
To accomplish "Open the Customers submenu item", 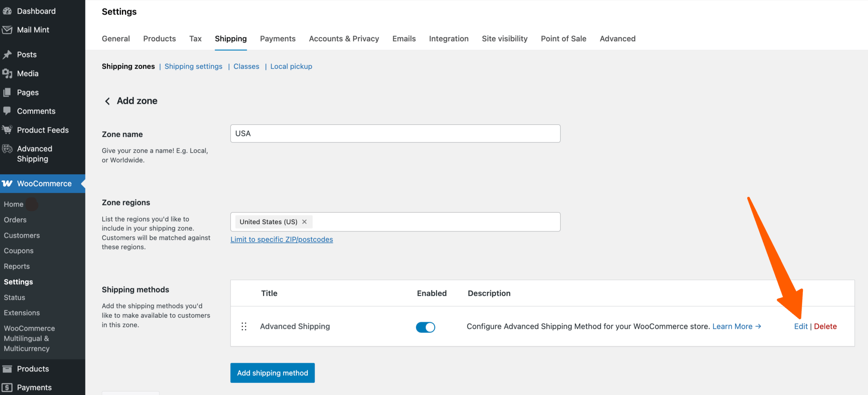I will [x=22, y=235].
